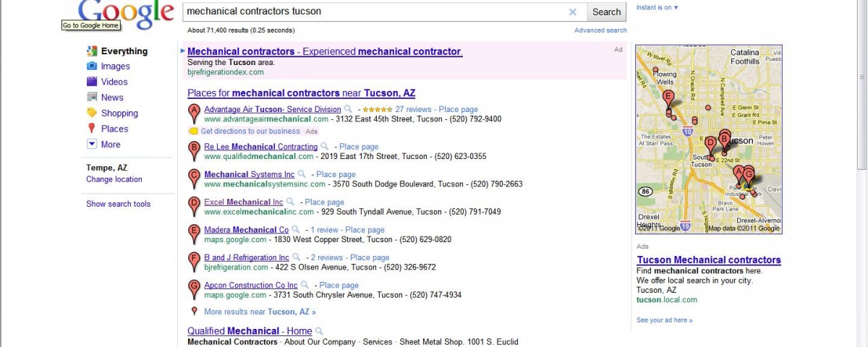The image size is (868, 347).
Task: Click into the search query field
Action: pyautogui.click(x=376, y=12)
